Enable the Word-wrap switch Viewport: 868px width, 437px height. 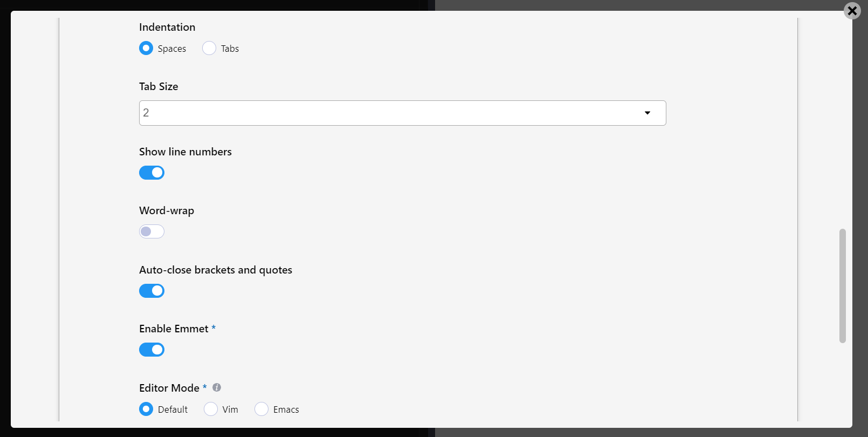151,231
